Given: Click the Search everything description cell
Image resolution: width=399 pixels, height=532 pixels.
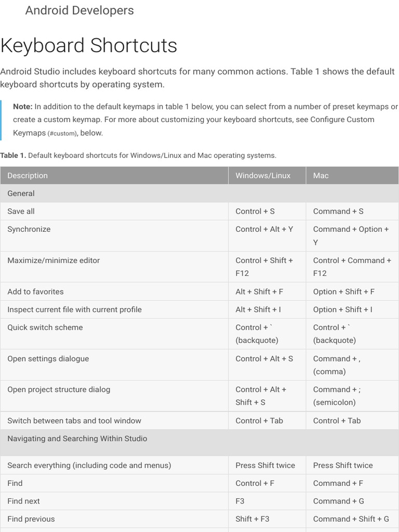Looking at the screenshot, I should pyautogui.click(x=89, y=465).
